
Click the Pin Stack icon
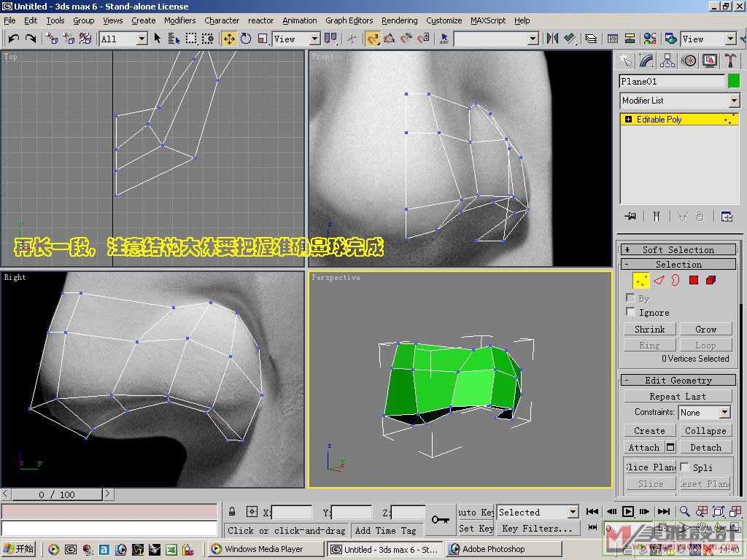(630, 217)
